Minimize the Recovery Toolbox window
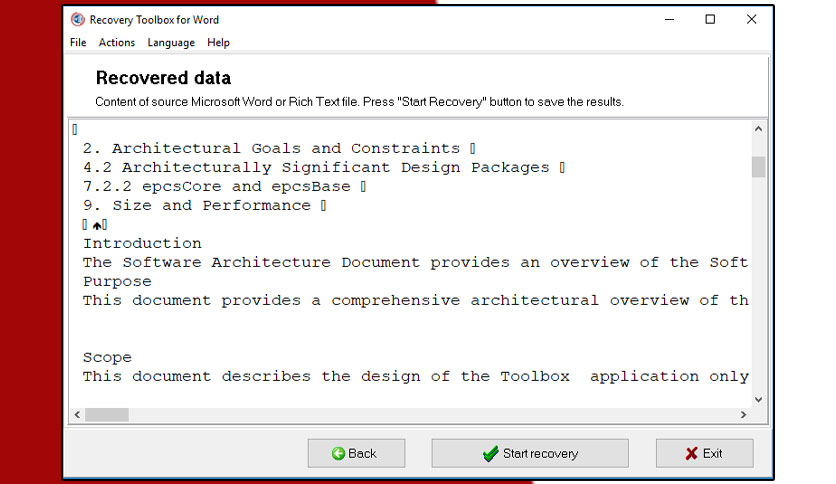836x484 pixels. [670, 20]
